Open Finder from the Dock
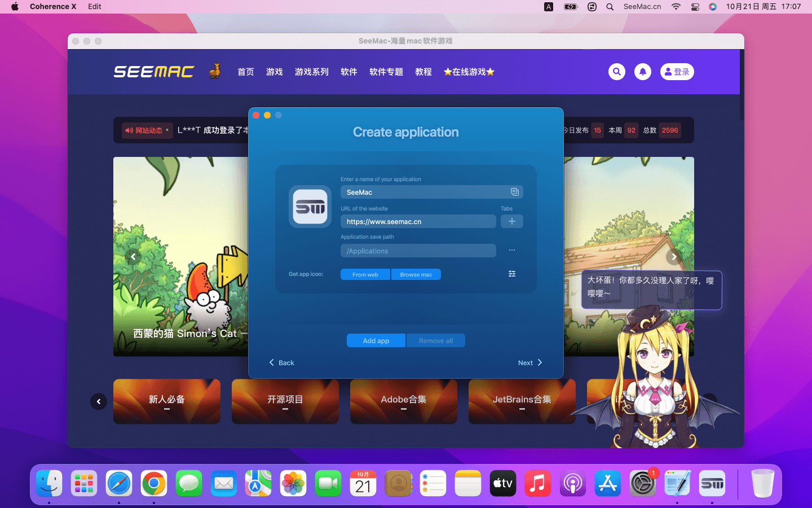The image size is (812, 508). click(49, 484)
